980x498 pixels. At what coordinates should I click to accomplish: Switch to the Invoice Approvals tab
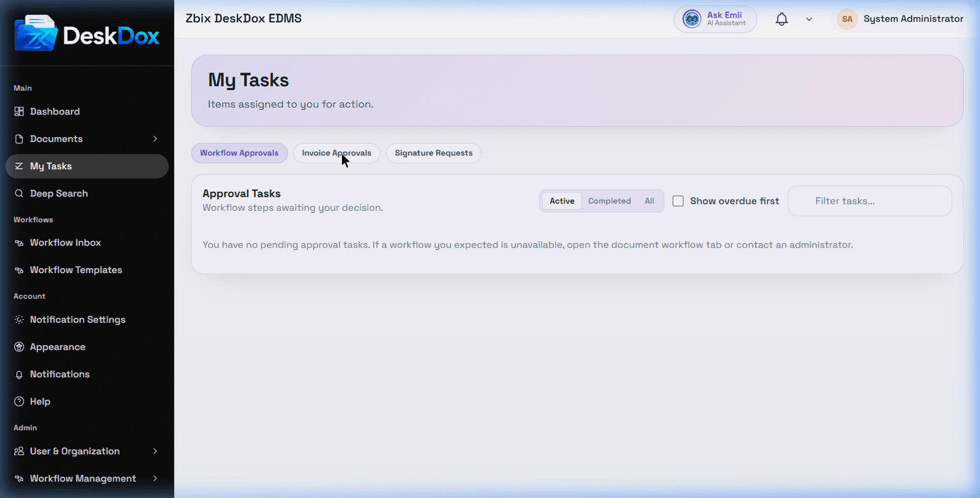click(x=336, y=153)
